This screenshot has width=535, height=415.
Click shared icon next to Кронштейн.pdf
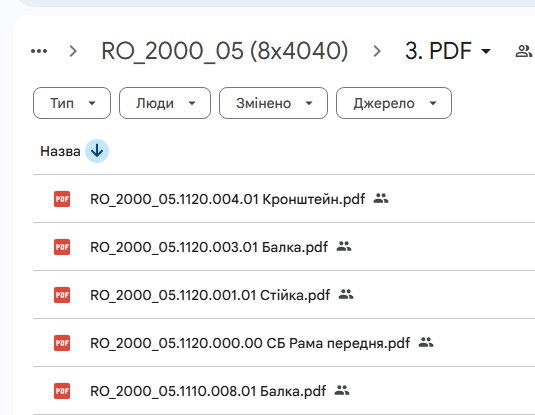pos(381,198)
